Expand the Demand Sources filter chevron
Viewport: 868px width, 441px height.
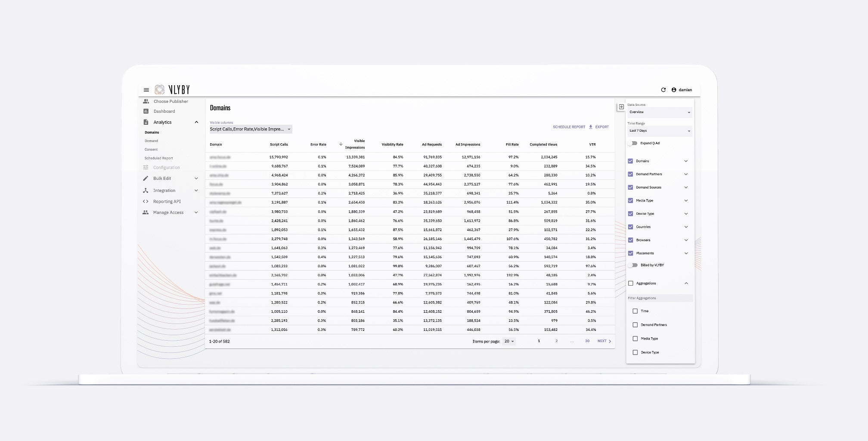pyautogui.click(x=686, y=188)
